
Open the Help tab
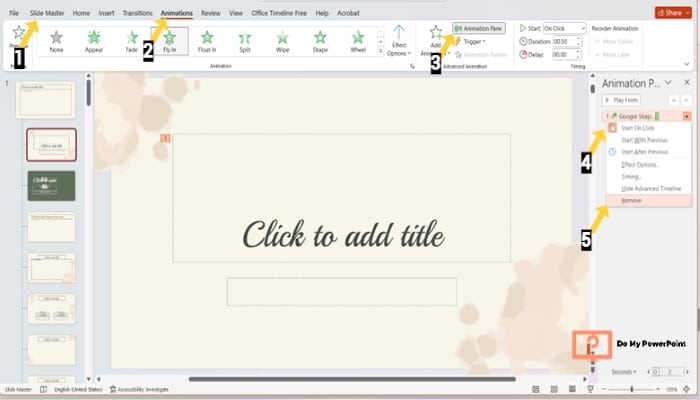(x=322, y=13)
